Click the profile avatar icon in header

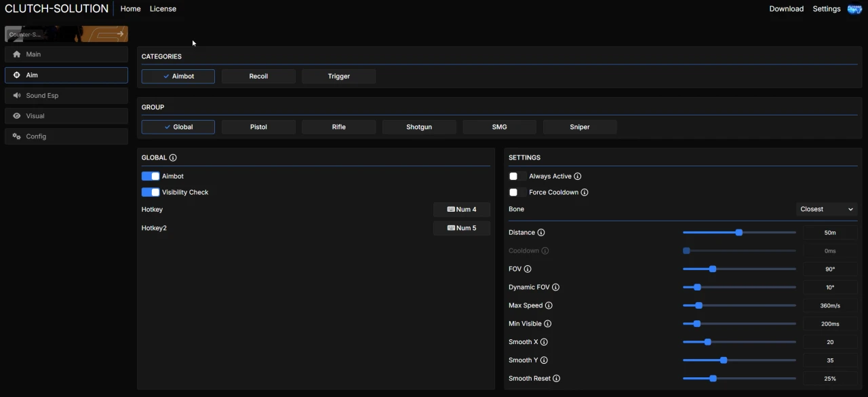(x=855, y=9)
